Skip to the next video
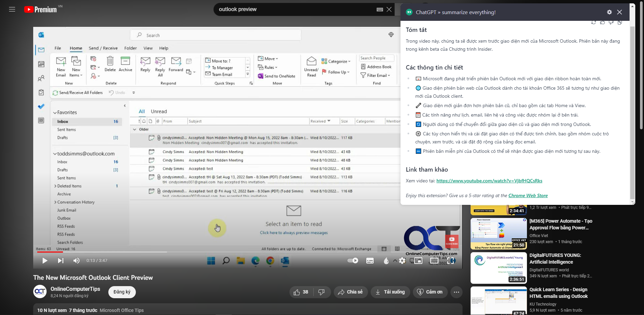Viewport: 644px width, 315px height. [60, 261]
